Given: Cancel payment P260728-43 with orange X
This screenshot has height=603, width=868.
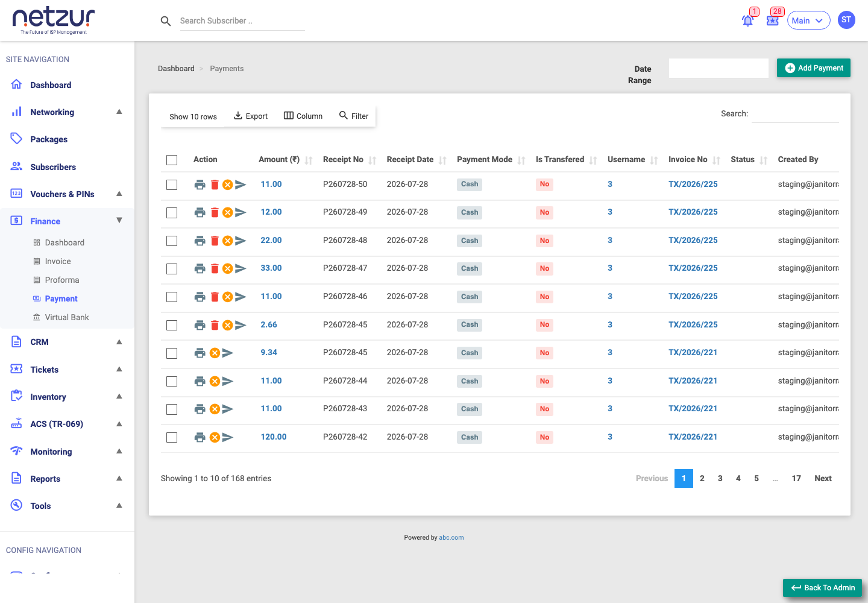Looking at the screenshot, I should coord(215,409).
